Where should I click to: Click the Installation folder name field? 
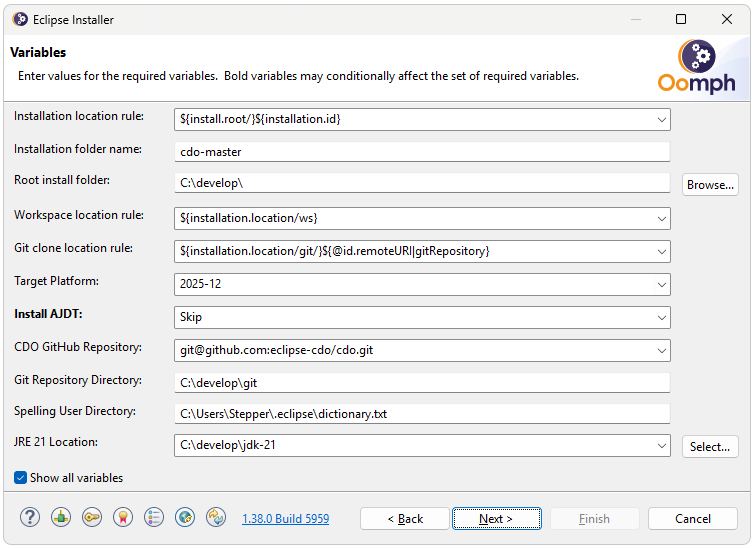pos(420,152)
